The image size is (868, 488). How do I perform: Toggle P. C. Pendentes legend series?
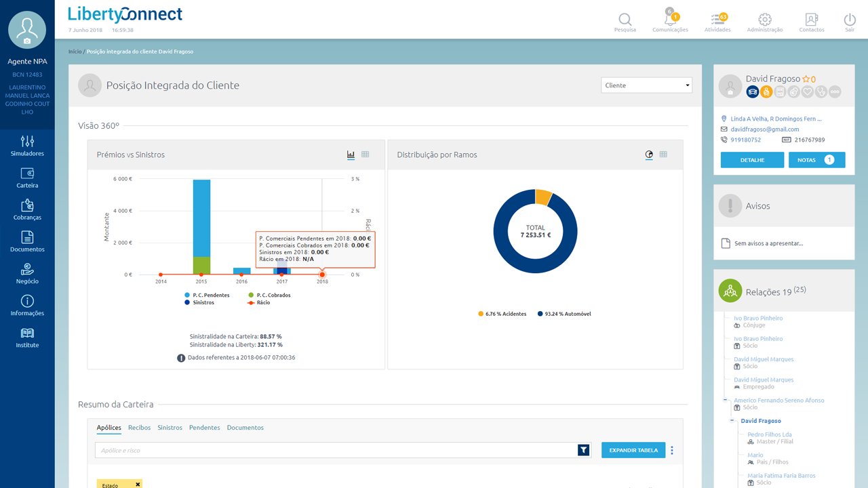(x=207, y=295)
